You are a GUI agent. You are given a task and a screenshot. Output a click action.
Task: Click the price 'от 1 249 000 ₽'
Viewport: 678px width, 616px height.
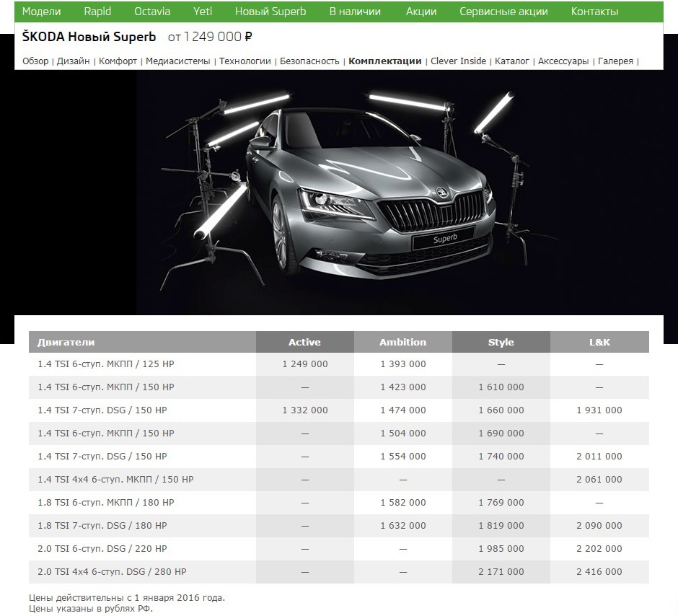[210, 37]
